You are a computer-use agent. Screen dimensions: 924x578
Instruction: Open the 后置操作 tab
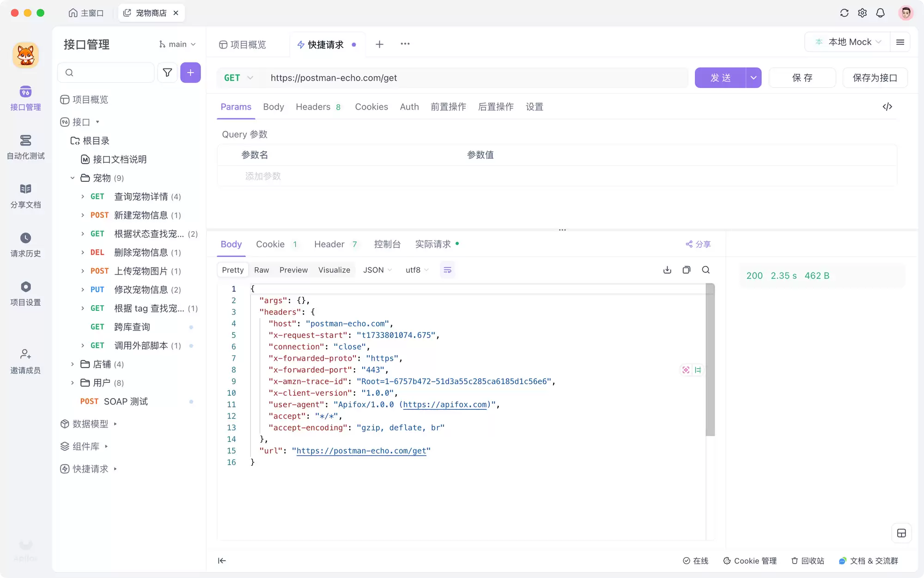[496, 107]
